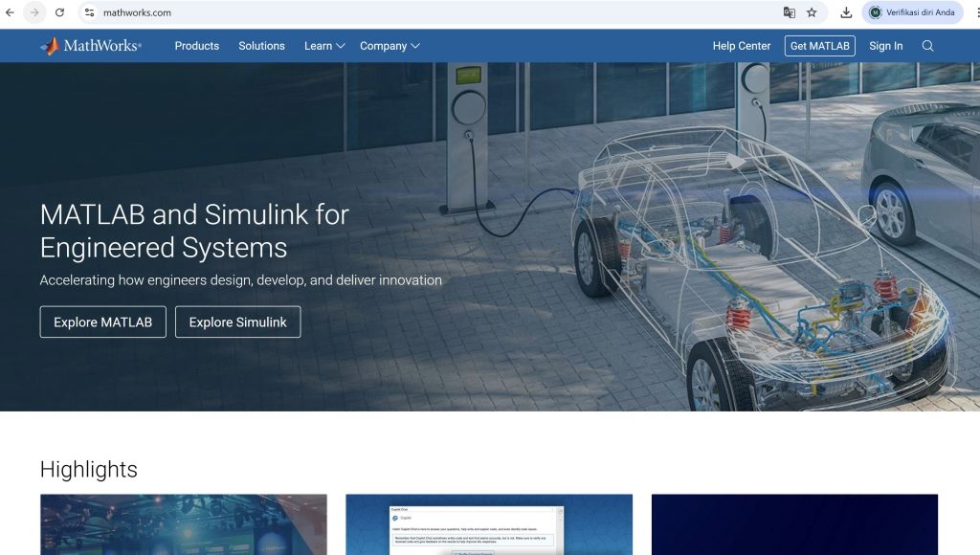The width and height of the screenshot is (980, 555).
Task: Open the Solutions menu item
Action: pos(261,46)
